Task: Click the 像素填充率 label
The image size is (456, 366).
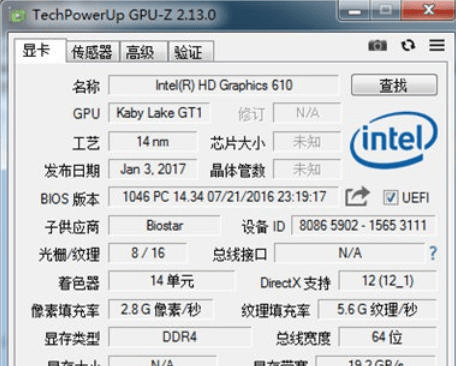Action: point(65,311)
